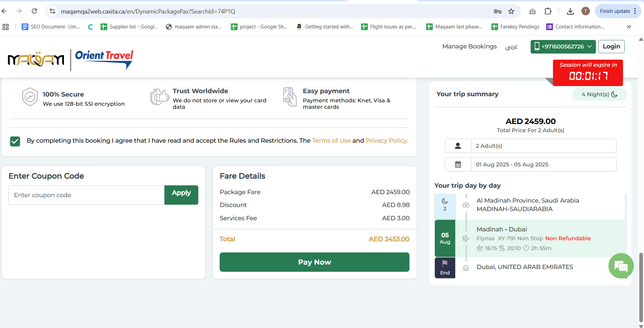Reload the page with the refresh icon
This screenshot has height=328, width=644.
(35, 11)
